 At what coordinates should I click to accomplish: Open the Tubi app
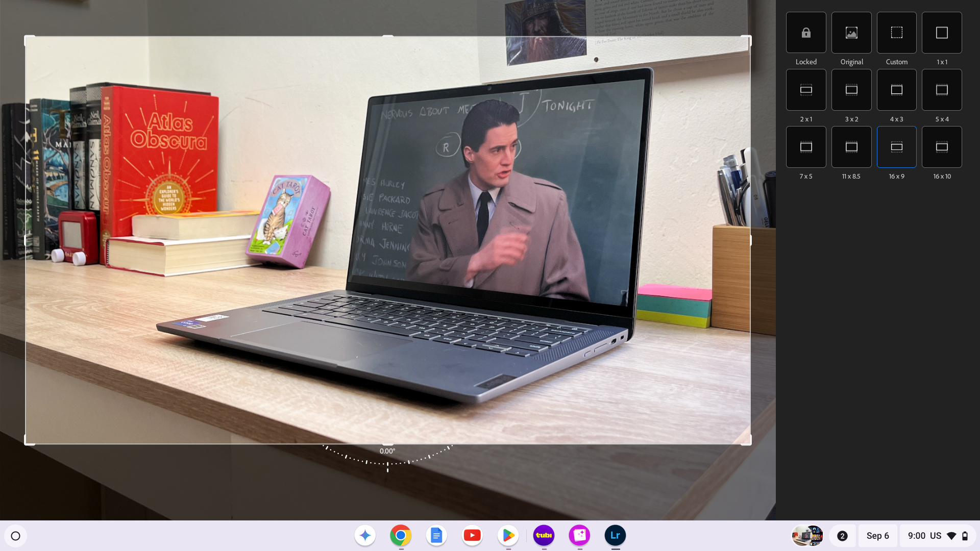pyautogui.click(x=544, y=535)
